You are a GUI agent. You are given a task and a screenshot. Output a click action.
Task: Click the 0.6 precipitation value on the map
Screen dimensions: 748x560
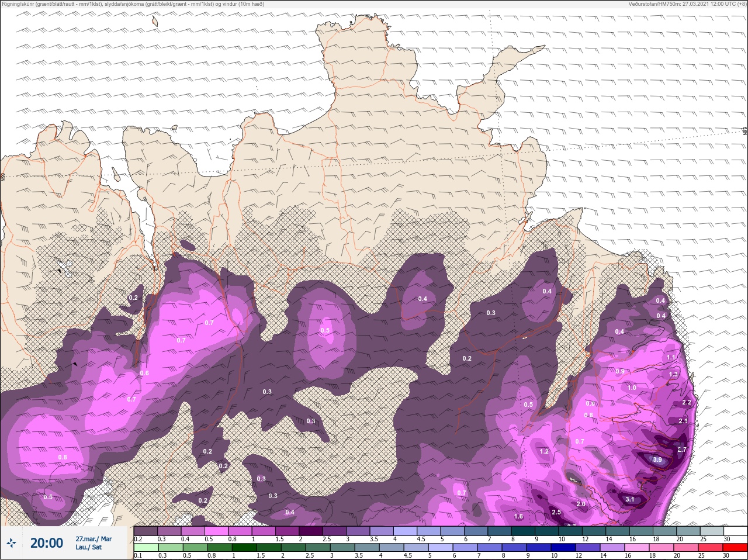(x=144, y=373)
